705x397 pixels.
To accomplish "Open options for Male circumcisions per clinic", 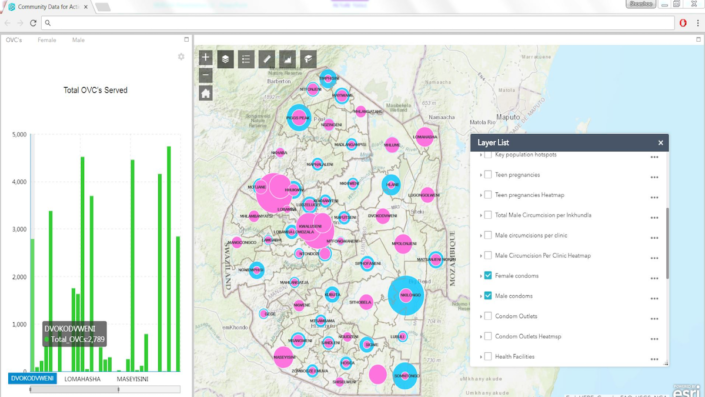I will [x=654, y=238].
